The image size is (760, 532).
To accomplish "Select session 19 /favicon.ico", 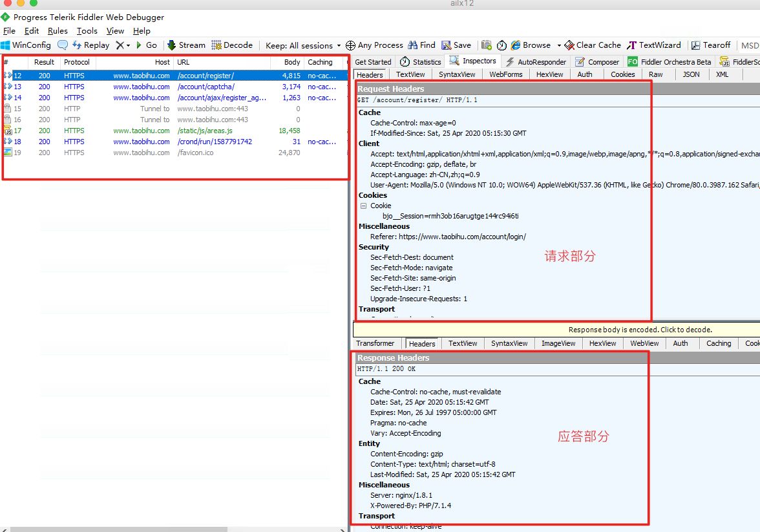I will click(174, 153).
